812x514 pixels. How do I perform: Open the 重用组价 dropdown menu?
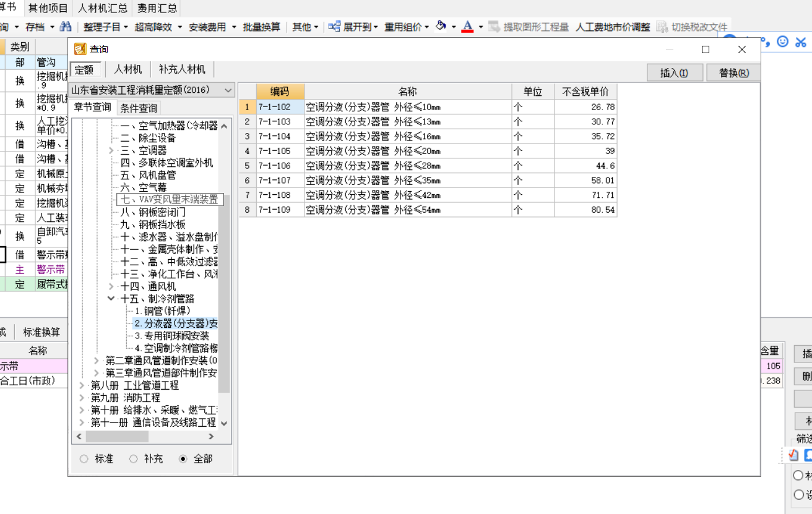407,27
